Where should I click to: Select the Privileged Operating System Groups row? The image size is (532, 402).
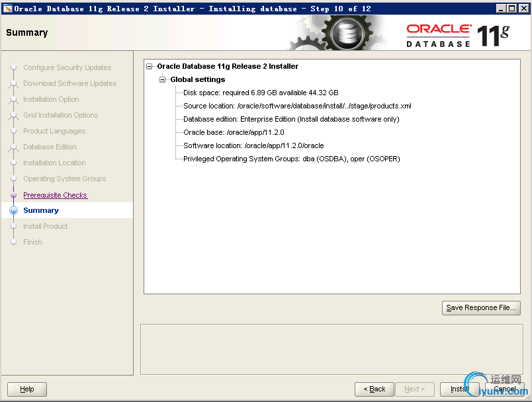coord(291,159)
